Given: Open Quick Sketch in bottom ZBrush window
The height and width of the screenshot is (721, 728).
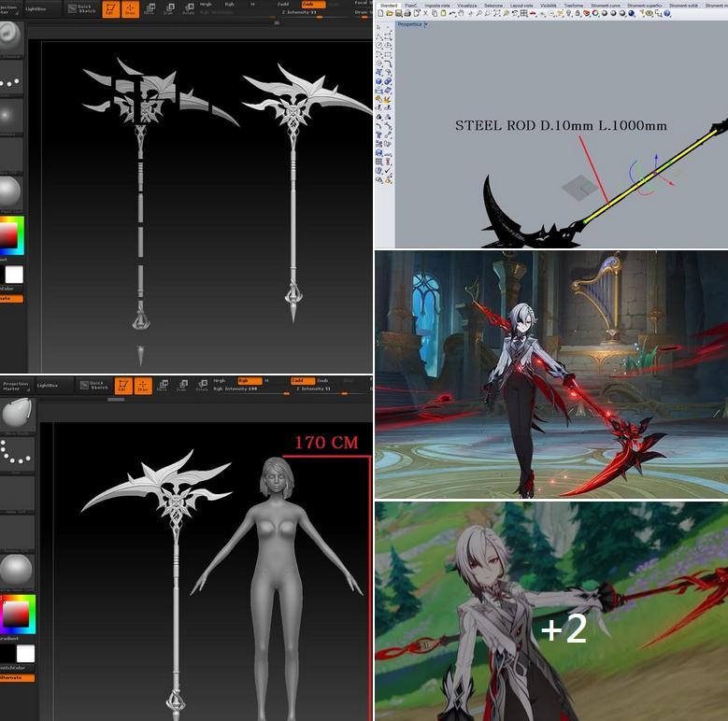Looking at the screenshot, I should click(x=93, y=385).
